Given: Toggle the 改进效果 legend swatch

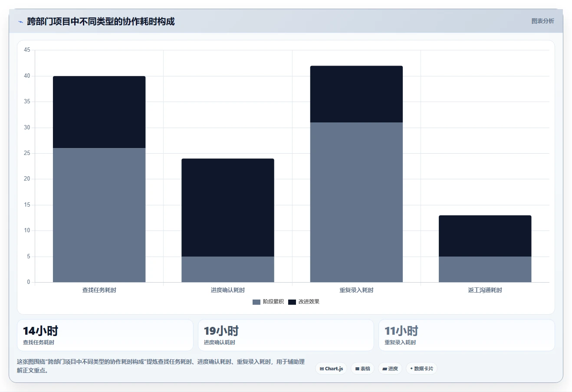Looking at the screenshot, I should 292,302.
